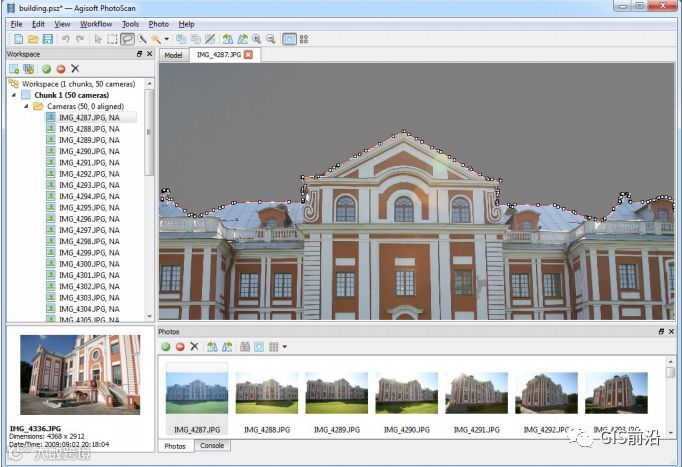
Task: Close the IMG_4287.JPG tab
Action: coord(248,54)
